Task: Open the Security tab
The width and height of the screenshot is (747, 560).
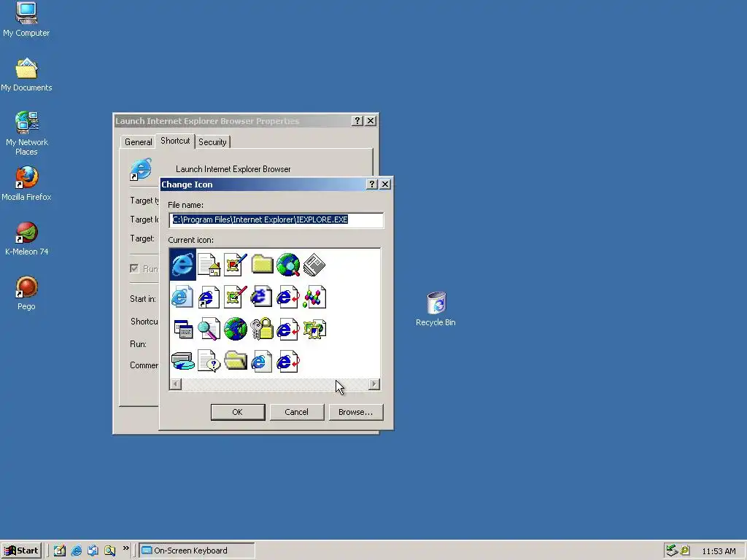Action: (x=212, y=142)
